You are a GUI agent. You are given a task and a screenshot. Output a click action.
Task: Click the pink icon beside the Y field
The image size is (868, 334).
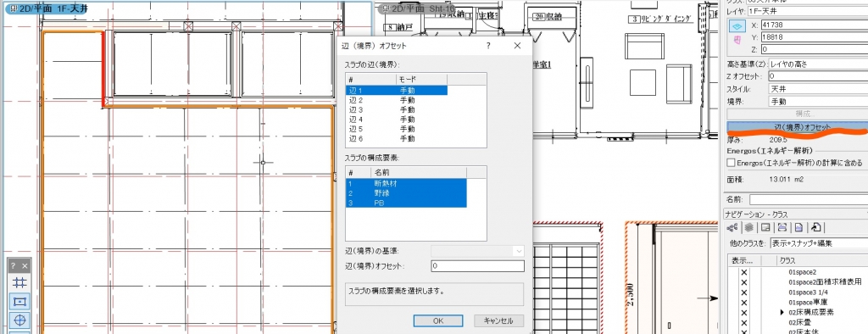coord(737,39)
